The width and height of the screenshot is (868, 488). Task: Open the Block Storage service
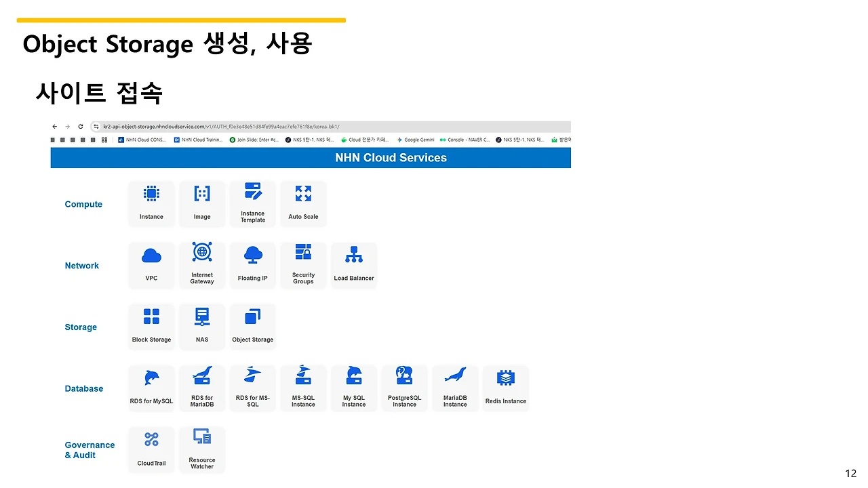click(x=151, y=327)
